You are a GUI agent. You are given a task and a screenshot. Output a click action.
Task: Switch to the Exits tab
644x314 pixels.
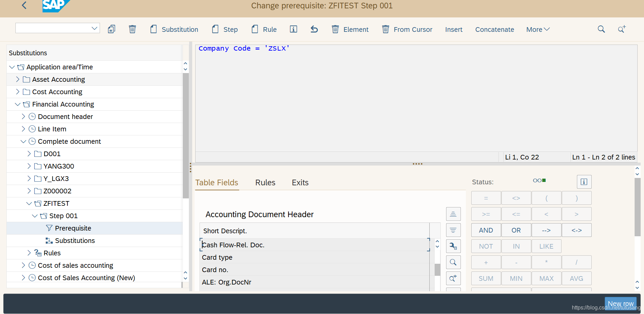click(x=300, y=183)
